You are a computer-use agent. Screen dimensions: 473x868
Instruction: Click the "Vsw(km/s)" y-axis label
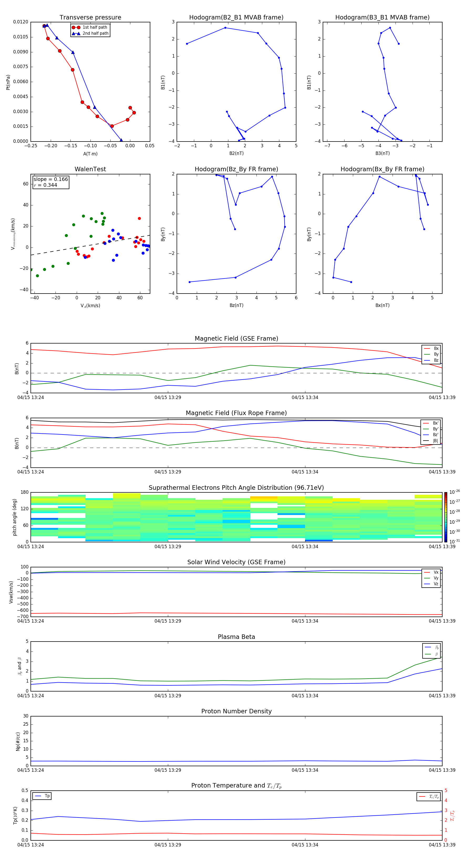11,592
